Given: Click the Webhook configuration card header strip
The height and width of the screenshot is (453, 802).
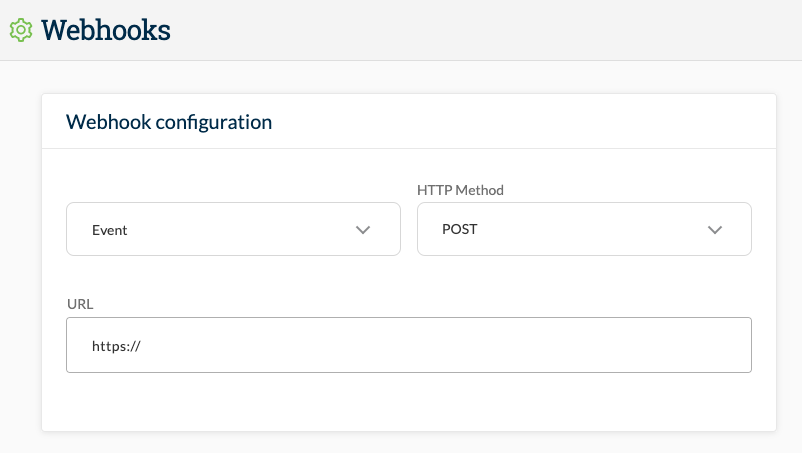Looking at the screenshot, I should [409, 122].
